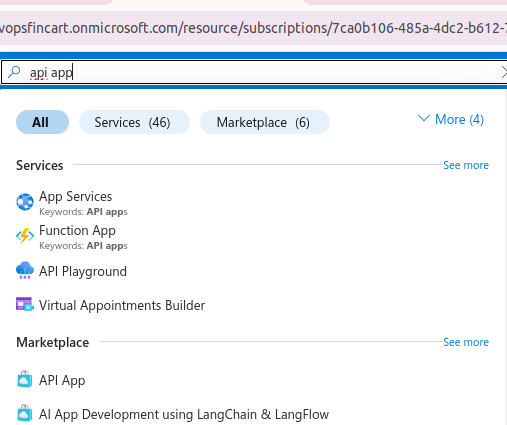Click the API Playground cloud icon
The height and width of the screenshot is (425, 507).
click(25, 270)
